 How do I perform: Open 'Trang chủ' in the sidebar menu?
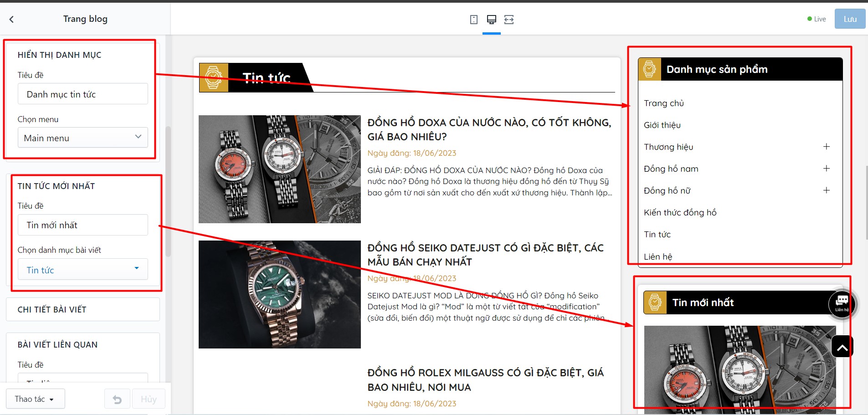coord(664,103)
